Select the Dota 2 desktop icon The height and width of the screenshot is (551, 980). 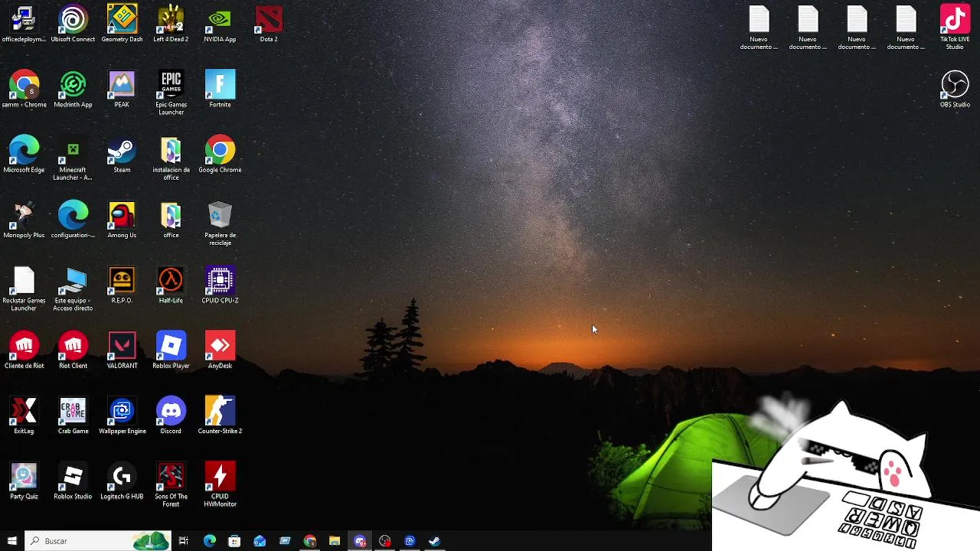269,24
